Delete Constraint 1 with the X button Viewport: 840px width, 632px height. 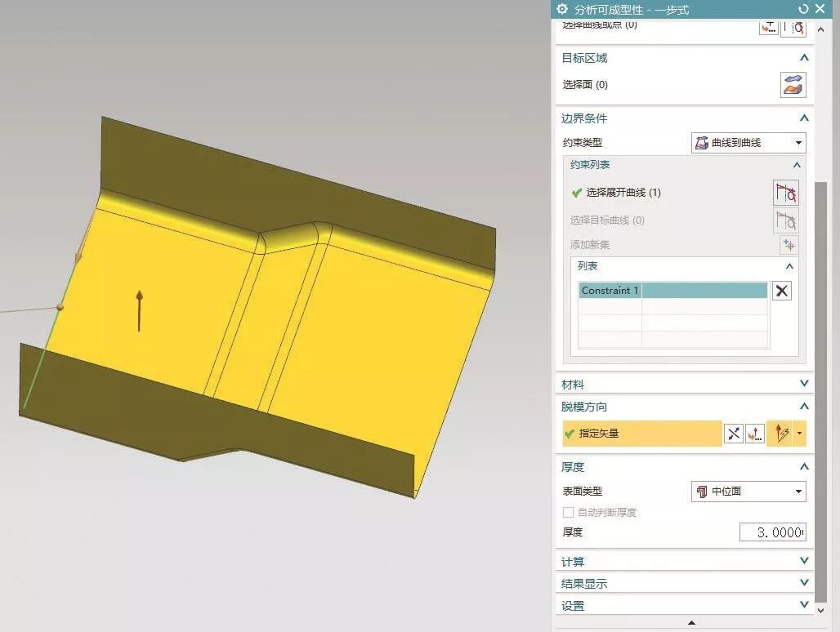click(x=782, y=291)
